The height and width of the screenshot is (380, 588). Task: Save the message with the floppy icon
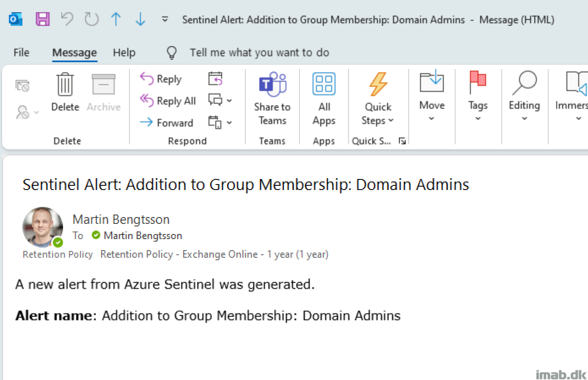[x=43, y=19]
